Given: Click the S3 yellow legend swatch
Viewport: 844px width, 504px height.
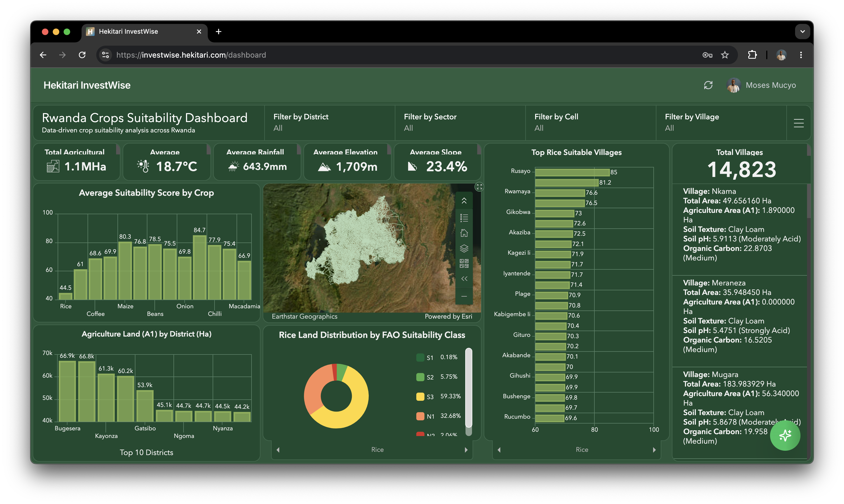Looking at the screenshot, I should click(x=420, y=396).
